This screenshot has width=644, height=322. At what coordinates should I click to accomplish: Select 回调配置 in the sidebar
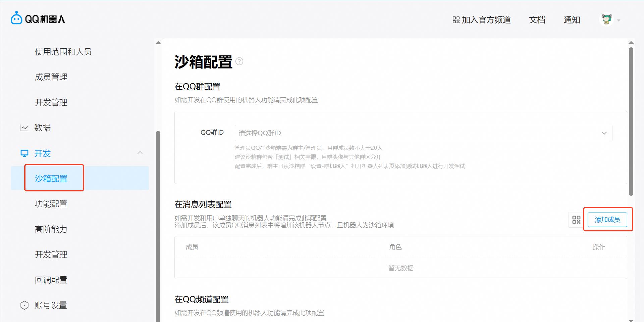click(x=51, y=280)
